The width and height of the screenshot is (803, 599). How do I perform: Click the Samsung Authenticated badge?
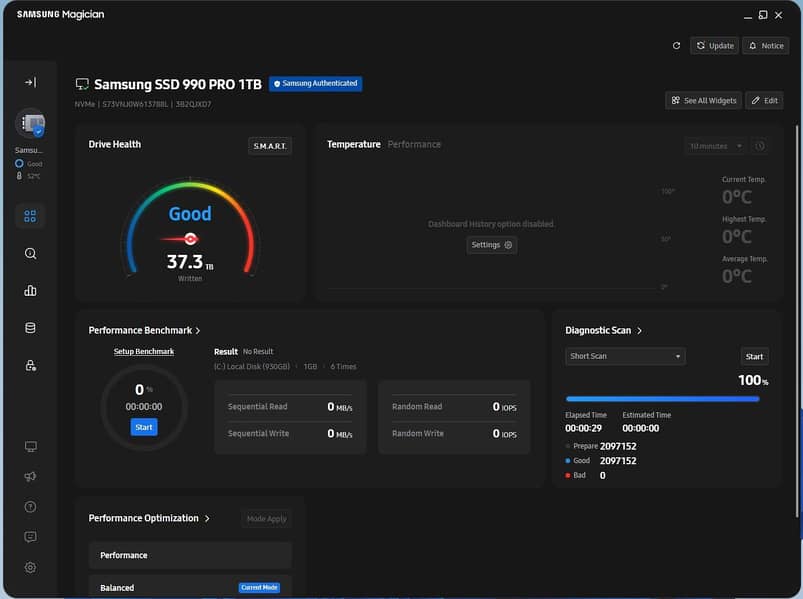pyautogui.click(x=315, y=83)
